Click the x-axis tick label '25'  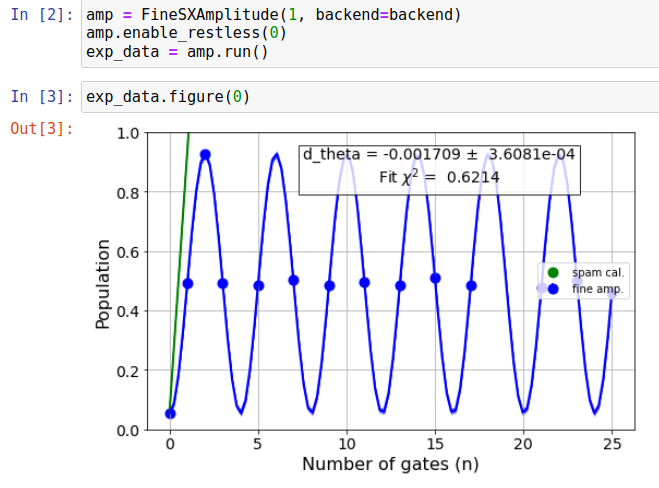tap(612, 444)
